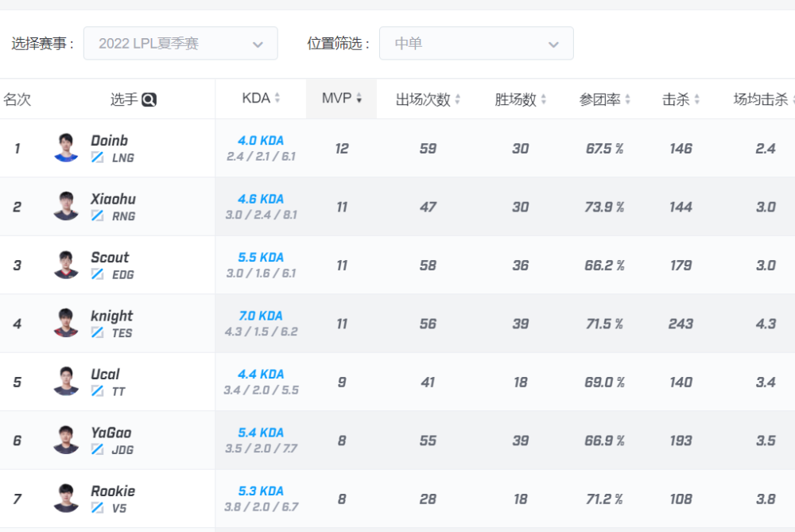The height and width of the screenshot is (532, 795).
Task: Click Xiaohu's player avatar
Action: click(x=66, y=206)
